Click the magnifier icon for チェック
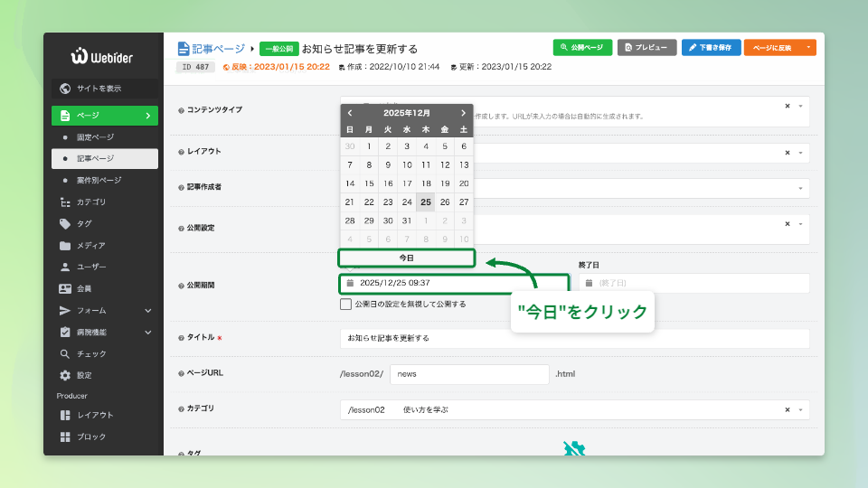The width and height of the screenshot is (868, 488). 65,354
